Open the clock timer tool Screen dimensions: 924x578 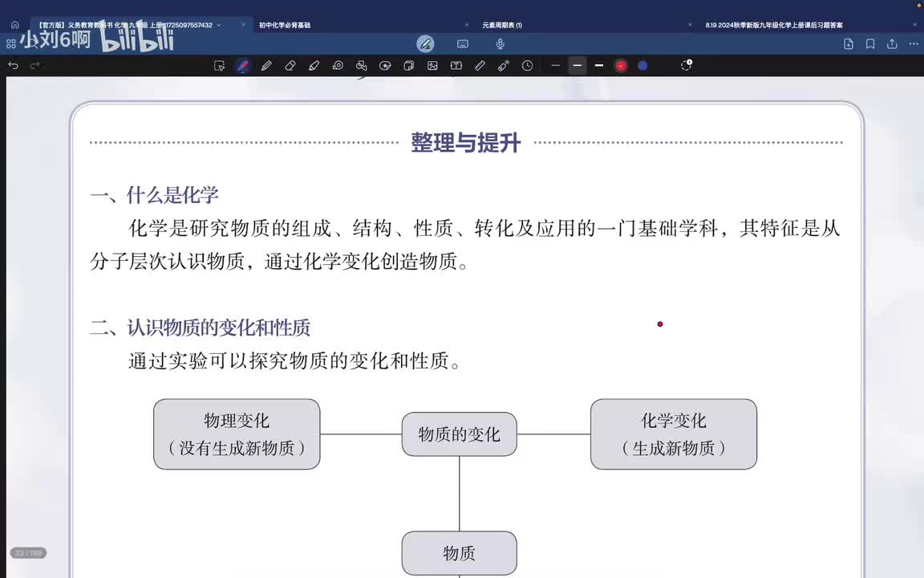click(x=528, y=66)
